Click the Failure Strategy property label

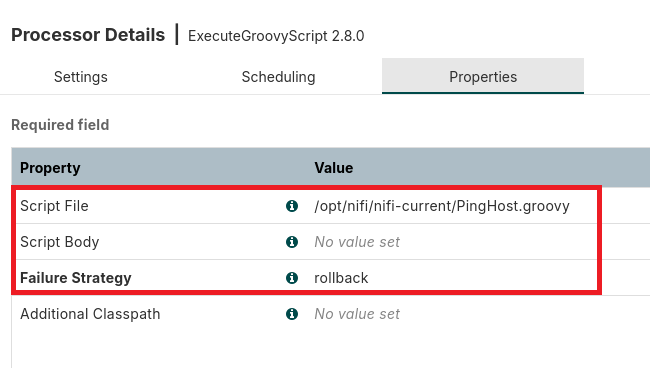point(76,278)
